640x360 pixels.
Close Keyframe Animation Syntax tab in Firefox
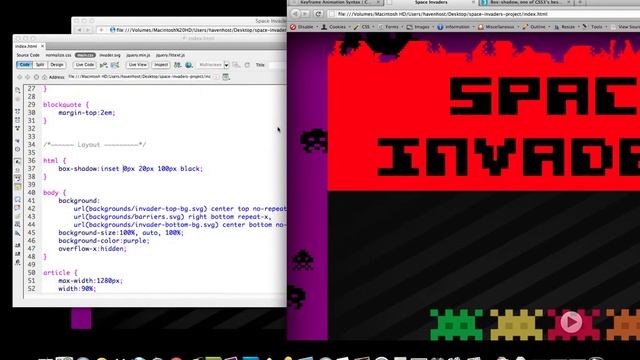(x=378, y=2)
